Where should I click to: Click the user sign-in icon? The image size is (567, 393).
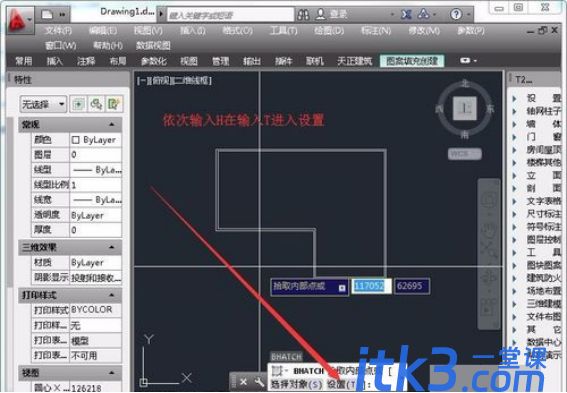pyautogui.click(x=320, y=14)
